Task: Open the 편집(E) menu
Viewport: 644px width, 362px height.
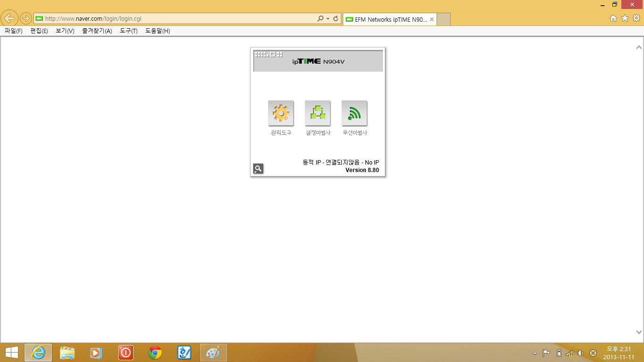Action: pos(39,31)
